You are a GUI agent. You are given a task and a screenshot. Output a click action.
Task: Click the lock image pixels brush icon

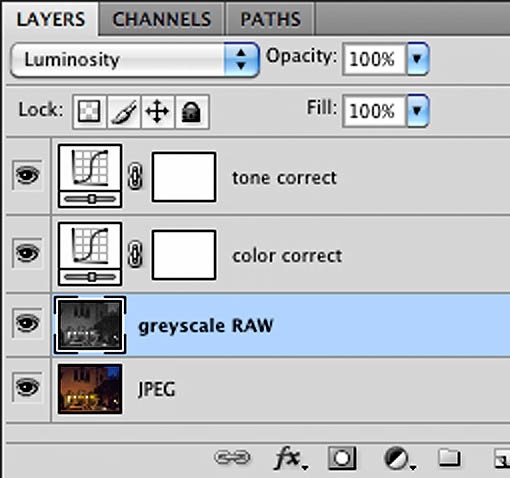click(124, 111)
